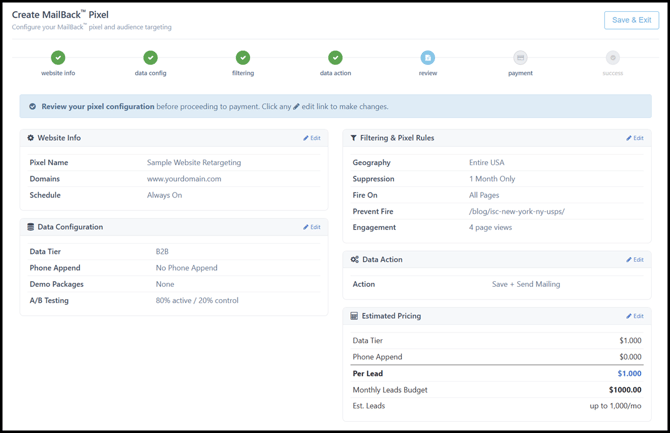This screenshot has width=670, height=433.
Task: Click the up to 1,000/mo estimate
Action: click(x=615, y=406)
